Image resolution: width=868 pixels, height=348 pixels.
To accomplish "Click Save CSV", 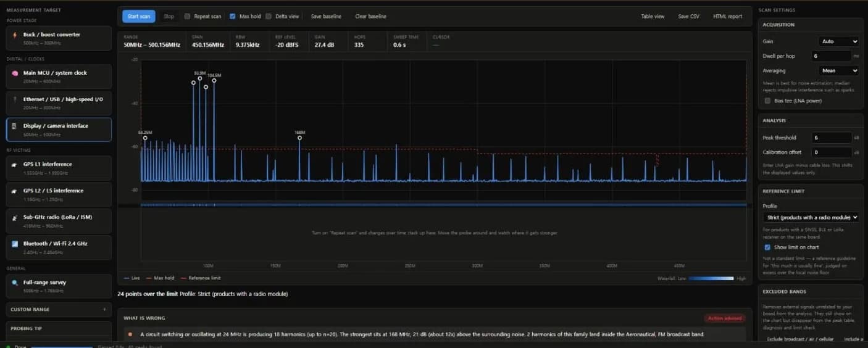I will 688,17.
